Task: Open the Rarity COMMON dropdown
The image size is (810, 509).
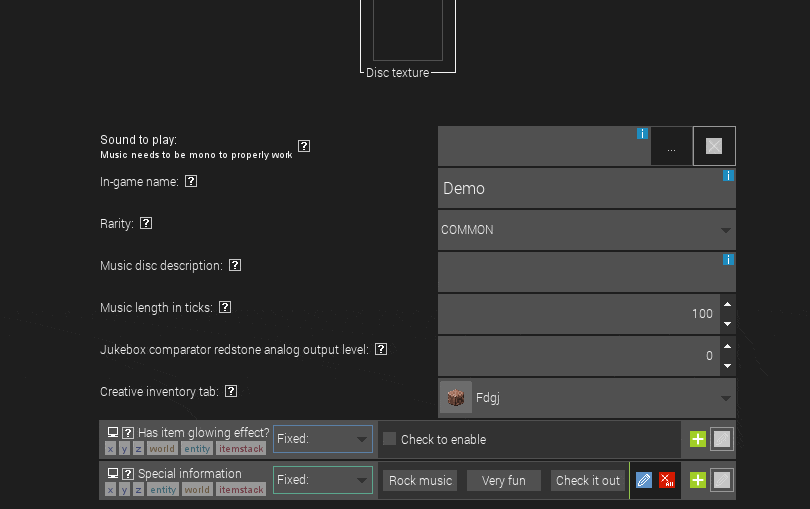Action: (x=587, y=230)
